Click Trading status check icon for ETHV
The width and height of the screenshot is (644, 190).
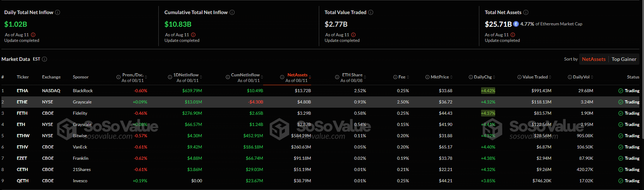point(621,147)
